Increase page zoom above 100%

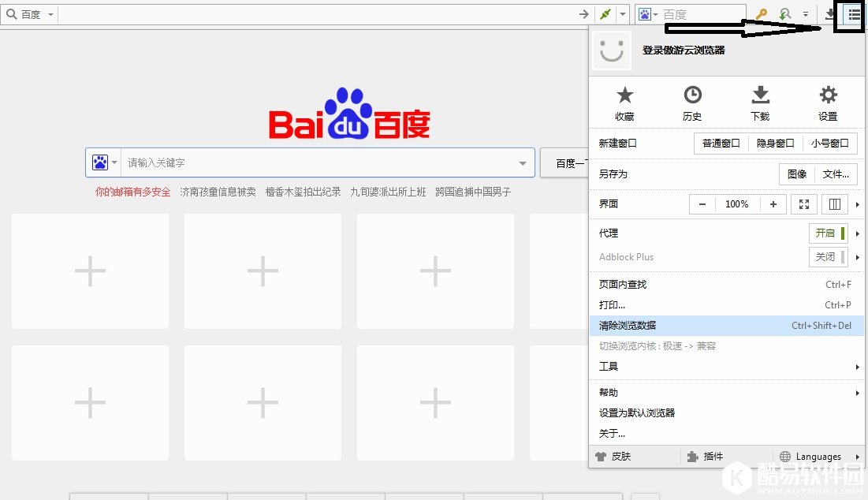[773, 203]
